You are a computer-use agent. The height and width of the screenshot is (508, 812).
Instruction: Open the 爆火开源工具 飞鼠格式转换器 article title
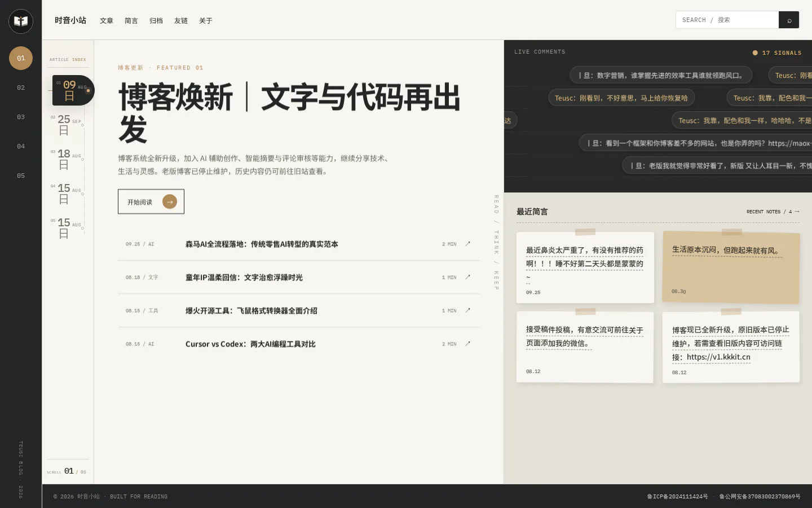coord(251,310)
